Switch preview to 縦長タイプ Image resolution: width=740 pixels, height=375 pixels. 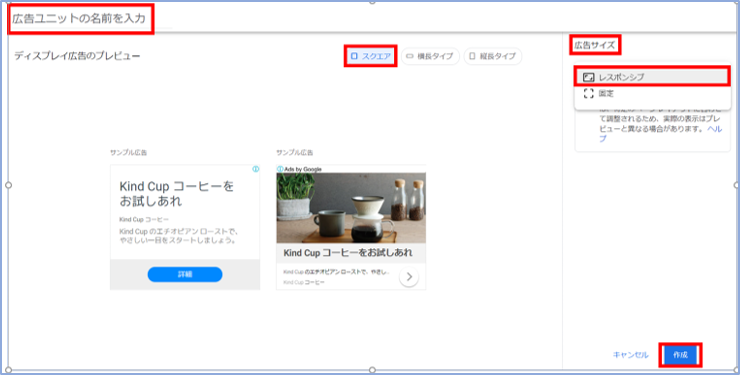(x=493, y=56)
